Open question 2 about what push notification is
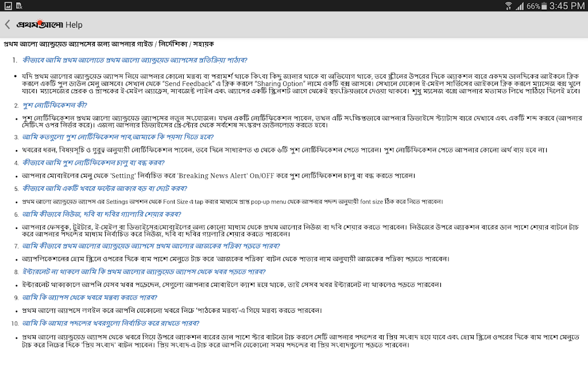 (x=55, y=105)
